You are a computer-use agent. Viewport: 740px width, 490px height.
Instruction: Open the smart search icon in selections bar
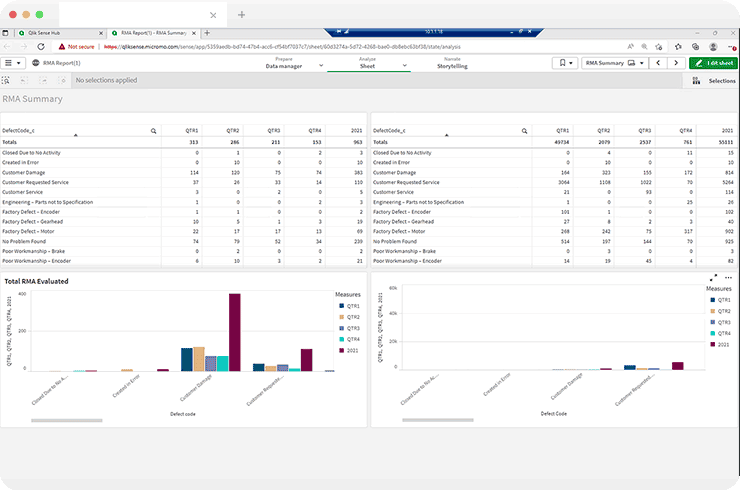coord(8,80)
